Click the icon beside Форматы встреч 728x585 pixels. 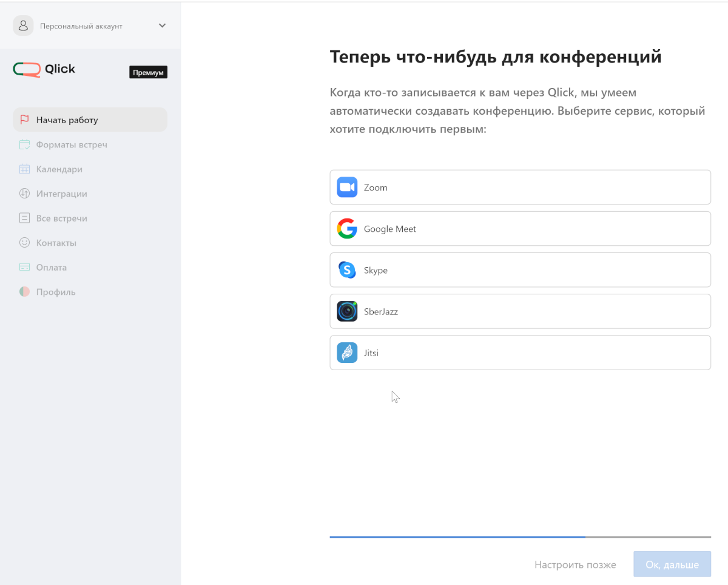click(24, 144)
